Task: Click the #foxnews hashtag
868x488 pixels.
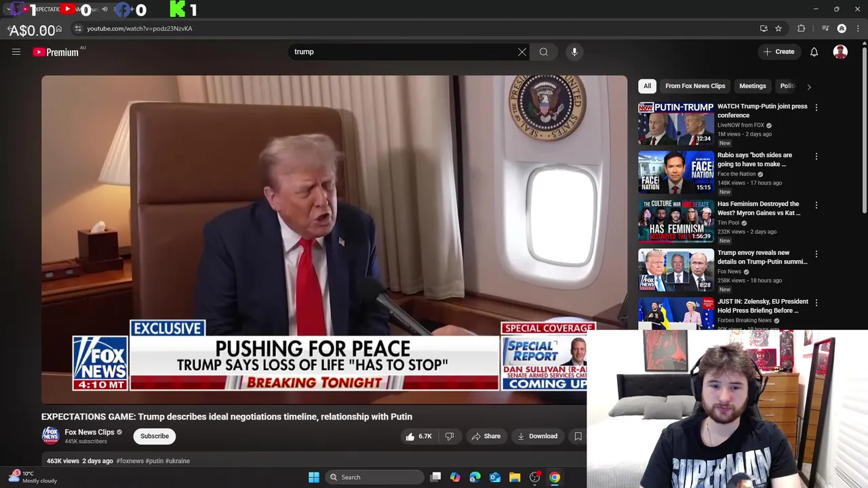Action: 130,461
